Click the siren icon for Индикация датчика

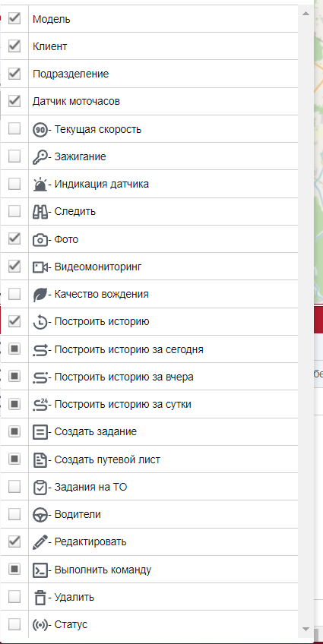(x=40, y=185)
